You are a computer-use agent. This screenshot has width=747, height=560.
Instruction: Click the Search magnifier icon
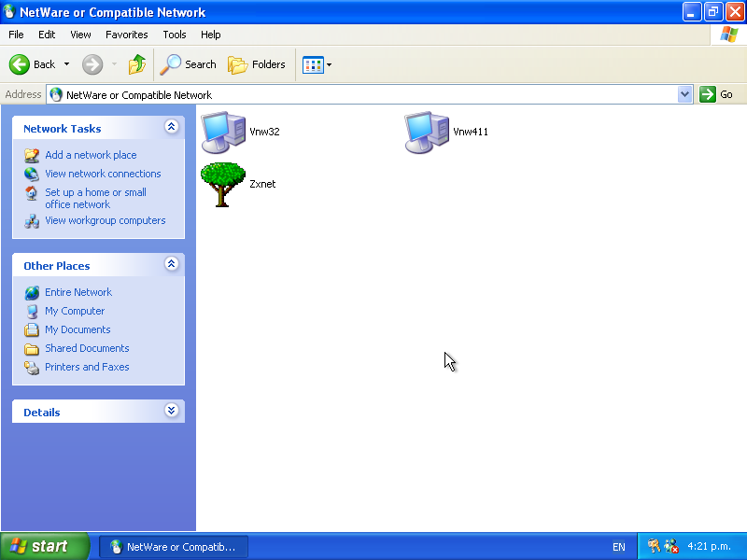point(170,64)
